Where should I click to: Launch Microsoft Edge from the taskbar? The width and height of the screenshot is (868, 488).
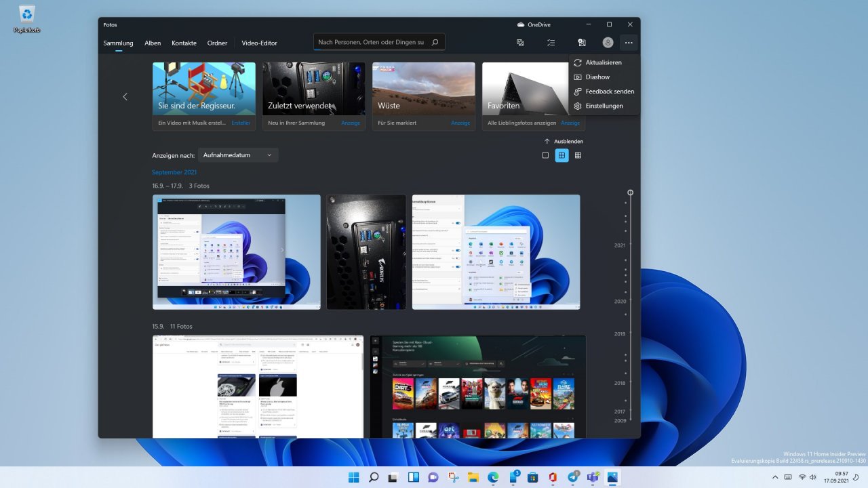493,477
